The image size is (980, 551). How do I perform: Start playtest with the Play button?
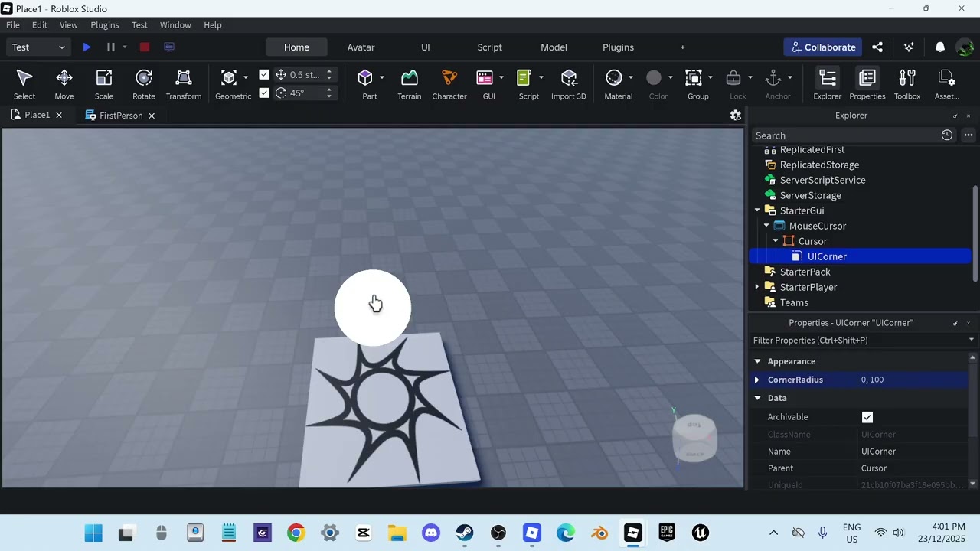[87, 47]
